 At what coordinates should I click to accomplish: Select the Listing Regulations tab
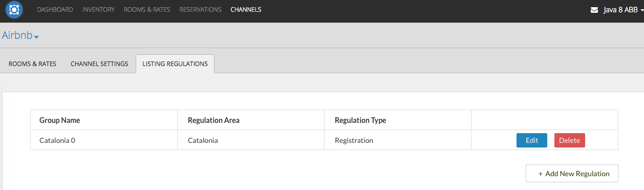point(175,64)
